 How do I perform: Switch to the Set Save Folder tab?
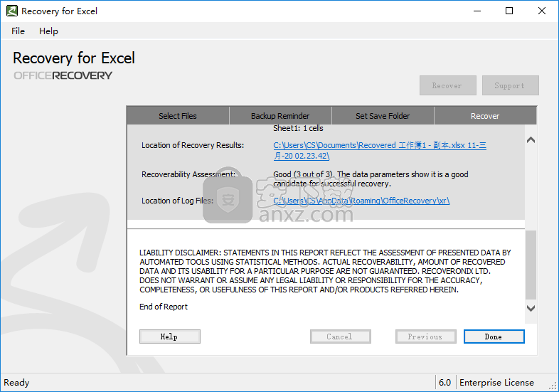pyautogui.click(x=383, y=115)
